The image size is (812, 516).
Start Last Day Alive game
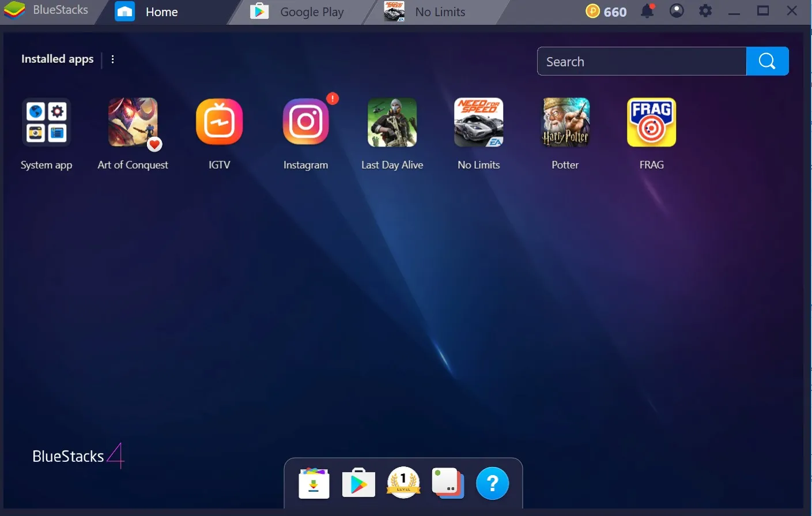tap(392, 122)
